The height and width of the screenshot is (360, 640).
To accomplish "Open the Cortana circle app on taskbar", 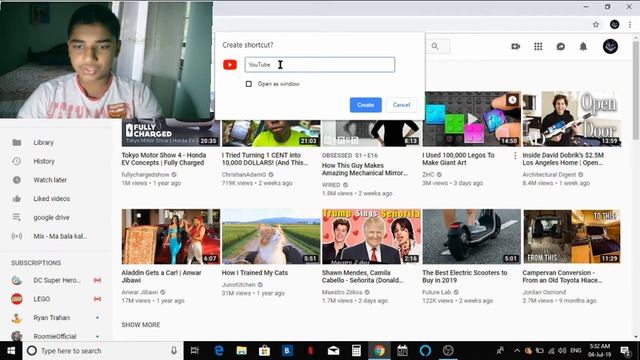I will [425, 351].
